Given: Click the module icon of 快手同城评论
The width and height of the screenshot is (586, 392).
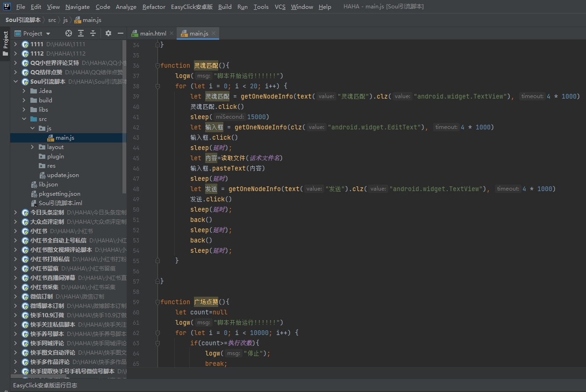Looking at the screenshot, I should [x=25, y=343].
